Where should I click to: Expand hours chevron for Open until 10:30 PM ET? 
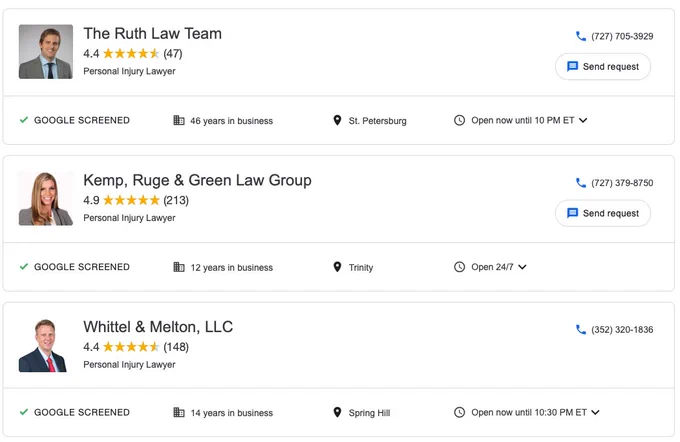click(595, 412)
